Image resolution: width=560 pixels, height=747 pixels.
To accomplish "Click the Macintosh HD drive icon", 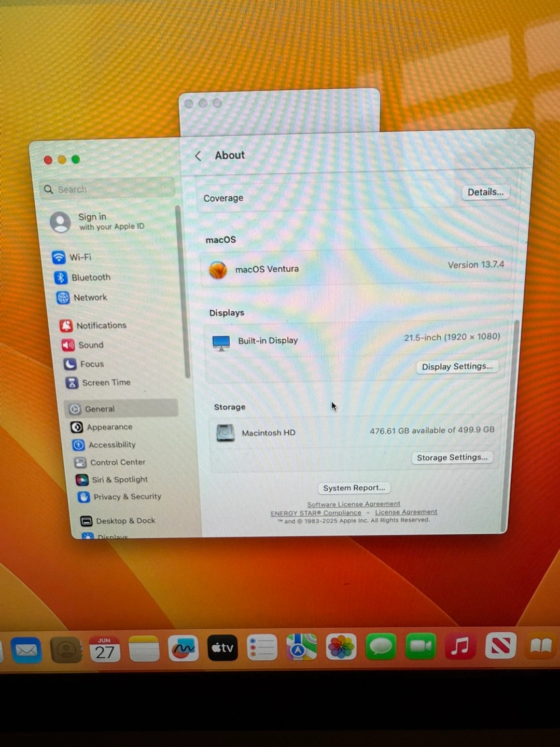I will (226, 433).
